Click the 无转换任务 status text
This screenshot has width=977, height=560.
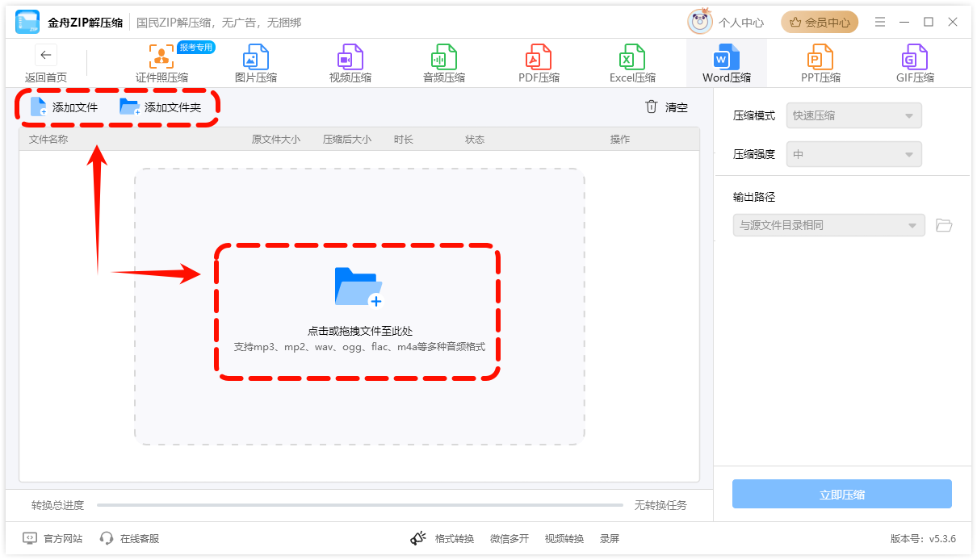660,505
